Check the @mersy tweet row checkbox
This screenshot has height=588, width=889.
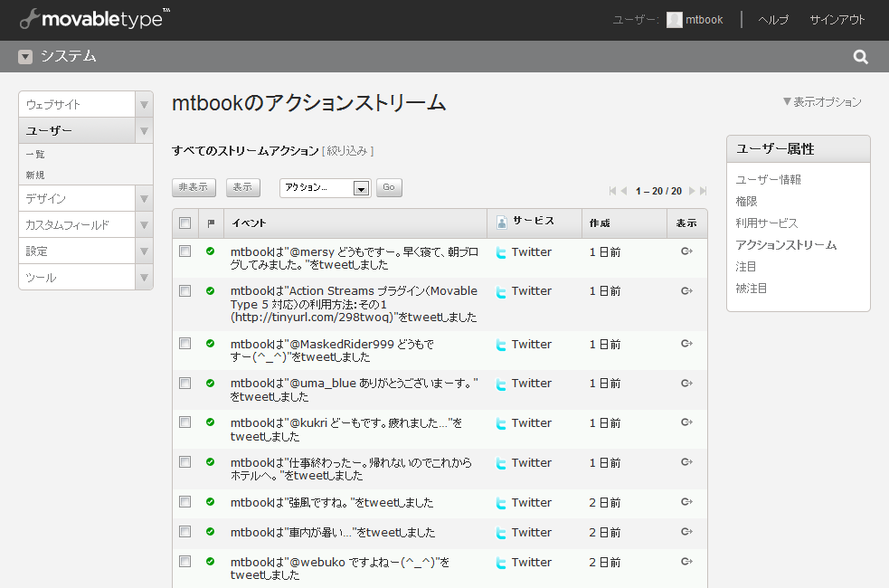click(184, 251)
